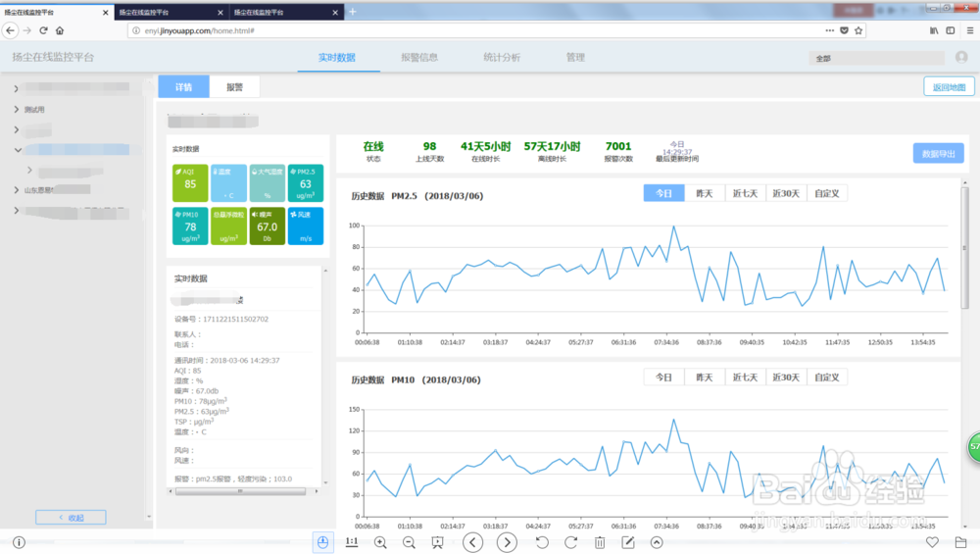Set image to 1:1 actual size
This screenshot has height=554, width=980.
[x=352, y=542]
